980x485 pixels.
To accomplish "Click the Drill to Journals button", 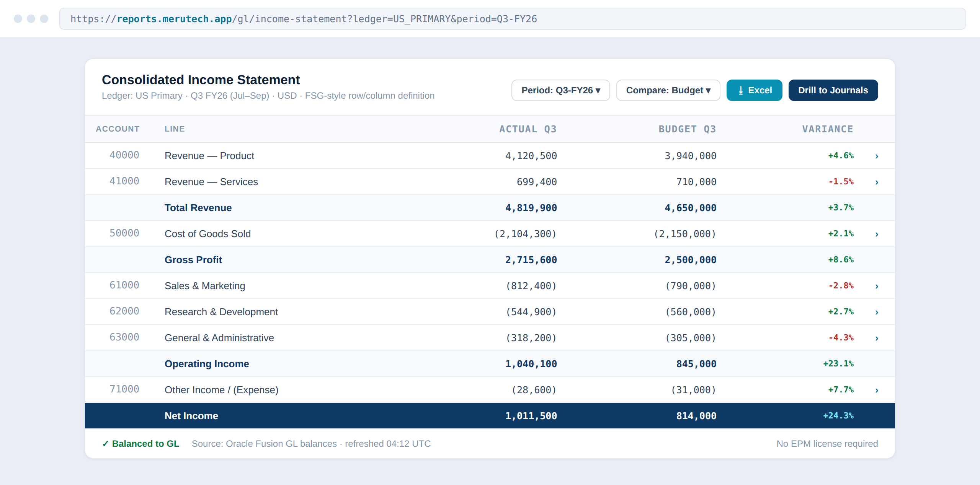I will pyautogui.click(x=833, y=90).
